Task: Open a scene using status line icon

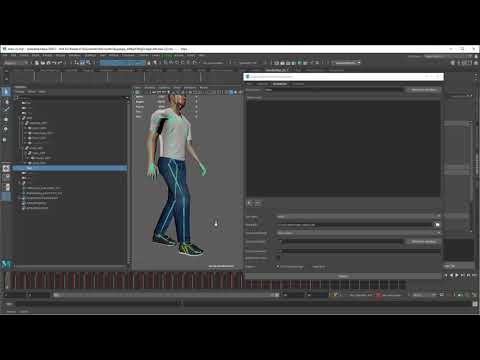Action: [42, 63]
